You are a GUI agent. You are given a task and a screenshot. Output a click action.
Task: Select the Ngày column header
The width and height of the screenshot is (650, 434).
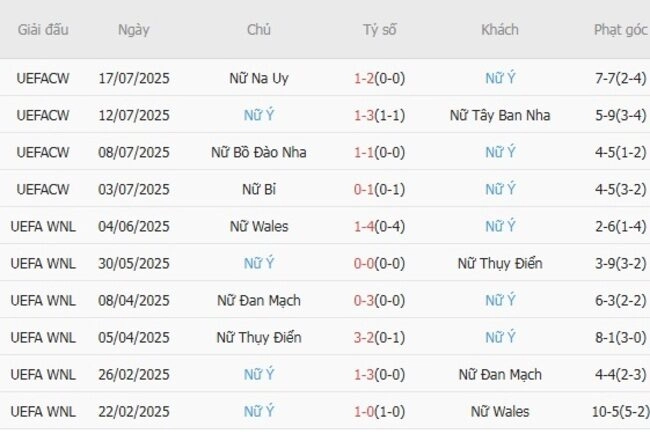[x=133, y=30]
